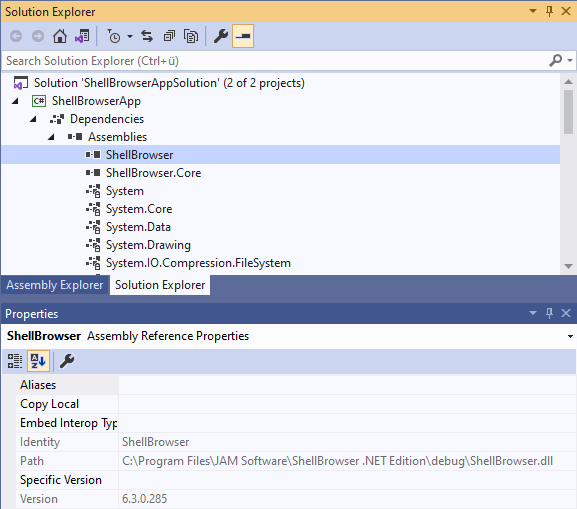Viewport: 577px width, 509px height.
Task: Collapse the Assemblies node
Action: [51, 137]
